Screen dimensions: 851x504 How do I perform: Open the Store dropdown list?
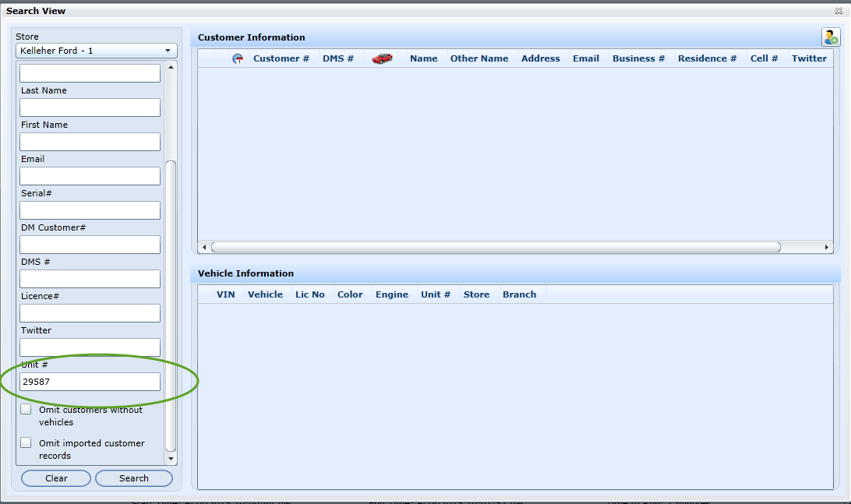pos(167,51)
